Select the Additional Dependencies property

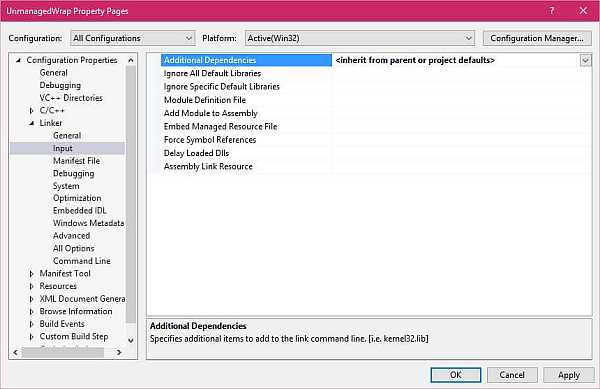click(x=246, y=60)
